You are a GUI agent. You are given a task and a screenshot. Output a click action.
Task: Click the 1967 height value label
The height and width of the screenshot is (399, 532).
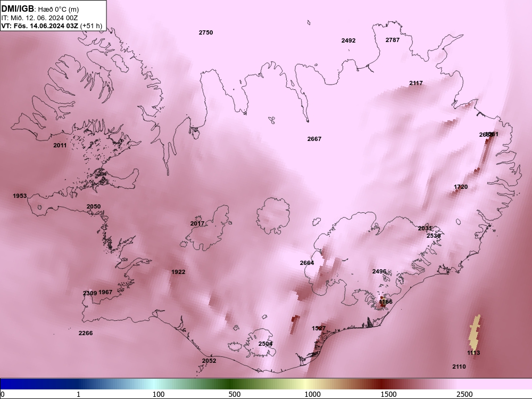click(x=105, y=292)
